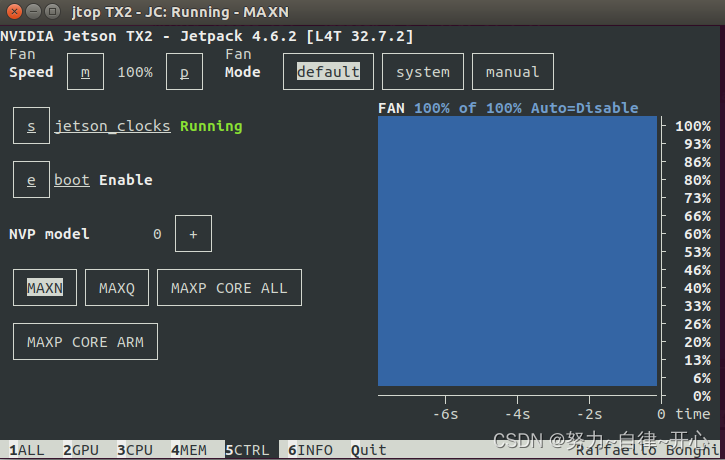The width and height of the screenshot is (725, 460).
Task: Click the NVP model value 0
Action: click(157, 234)
